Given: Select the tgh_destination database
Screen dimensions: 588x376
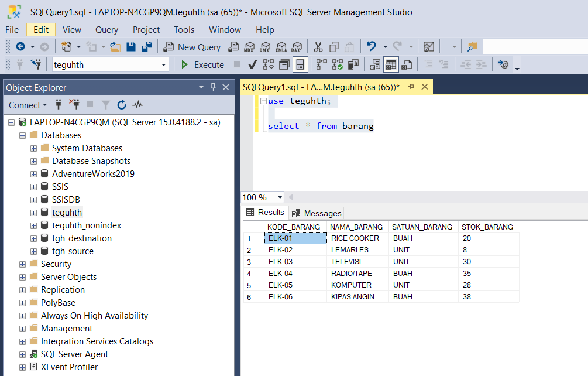Looking at the screenshot, I should [82, 238].
